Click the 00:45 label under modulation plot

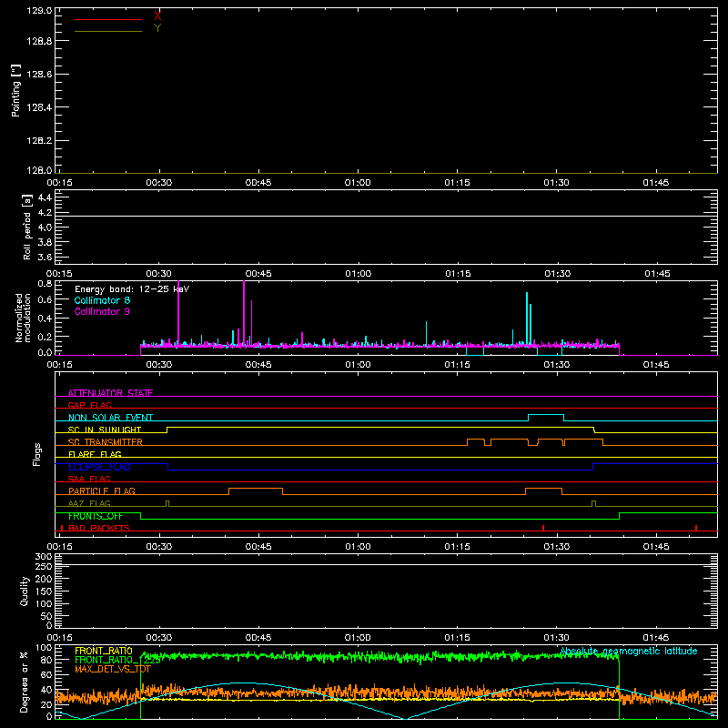coord(258,365)
